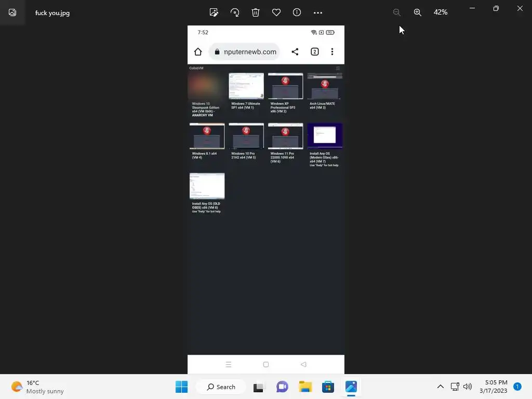Screen dimensions: 532x399
Task: Tap the Android home square navigation icon
Action: point(266,364)
